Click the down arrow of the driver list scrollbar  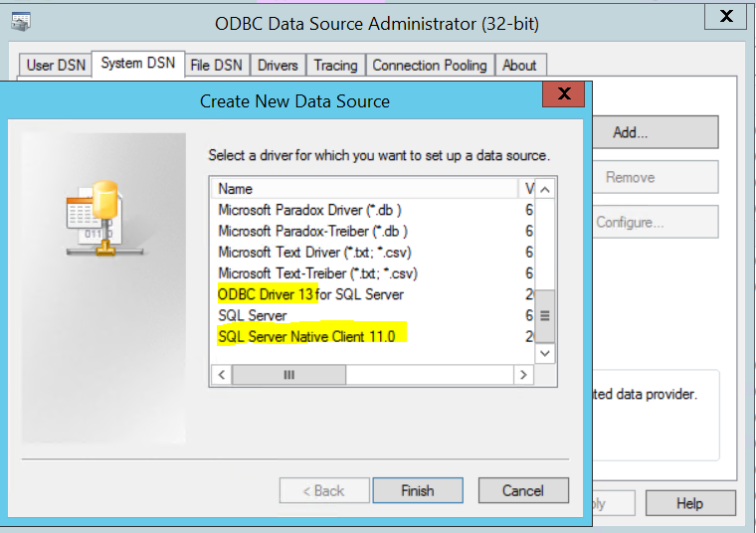pos(545,353)
